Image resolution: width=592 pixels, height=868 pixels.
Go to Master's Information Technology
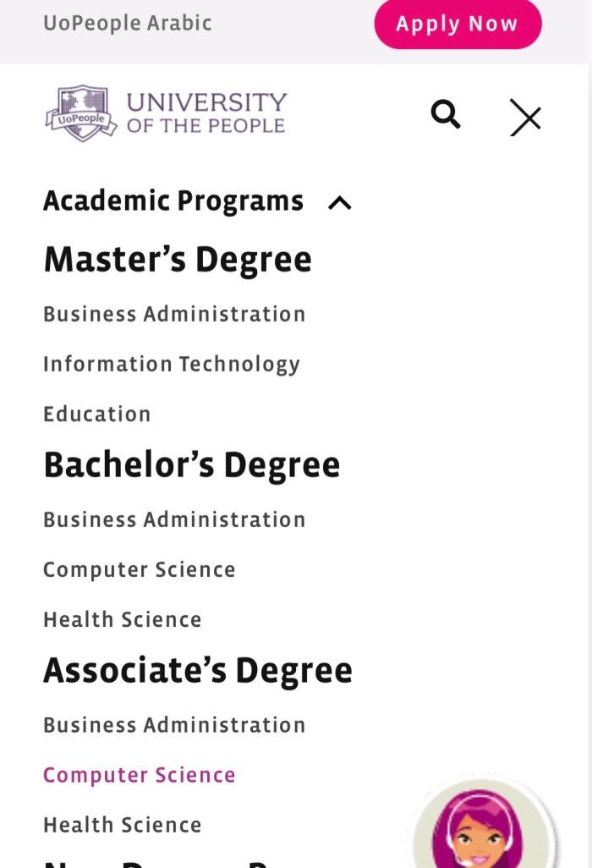(172, 364)
